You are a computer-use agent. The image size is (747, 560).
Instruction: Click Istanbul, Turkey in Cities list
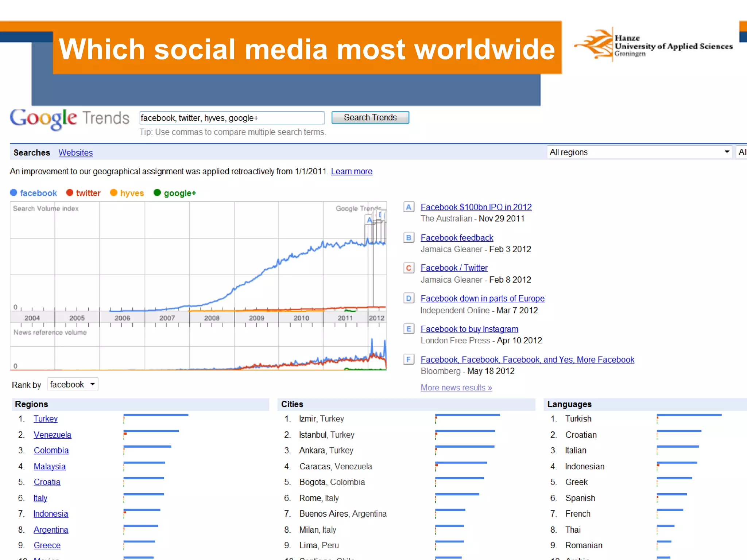click(326, 435)
